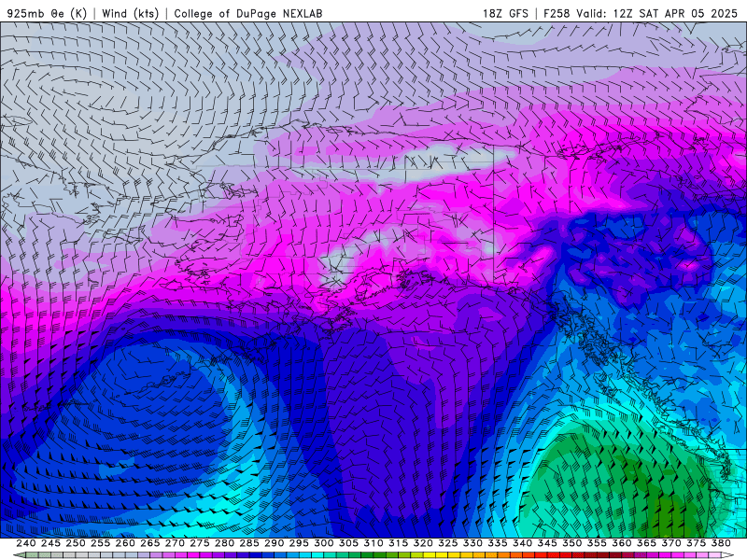
Task: Click the 355 color scale label
Action: click(x=597, y=543)
